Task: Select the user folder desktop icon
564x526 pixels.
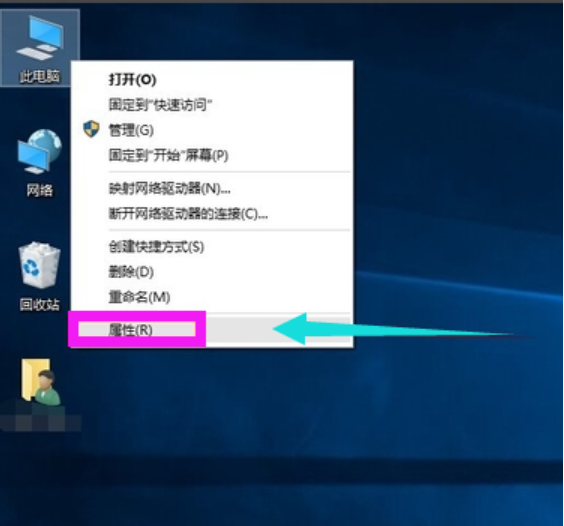Action: point(40,382)
